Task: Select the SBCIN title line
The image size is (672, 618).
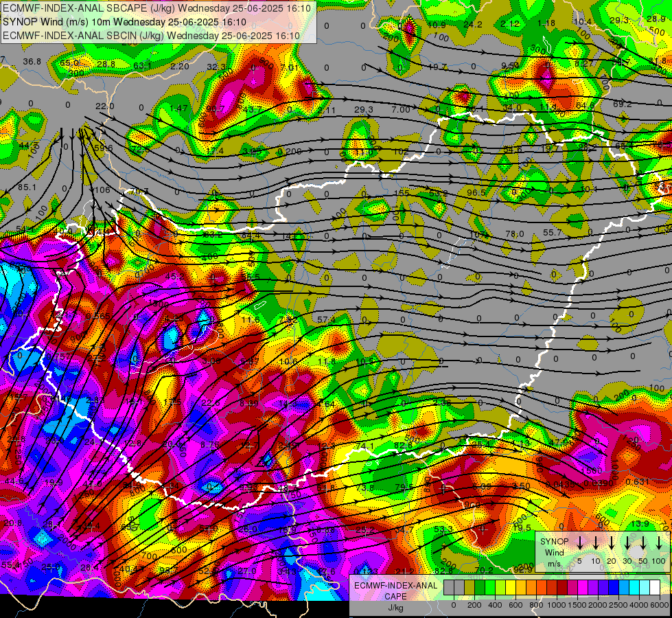Action: point(151,36)
